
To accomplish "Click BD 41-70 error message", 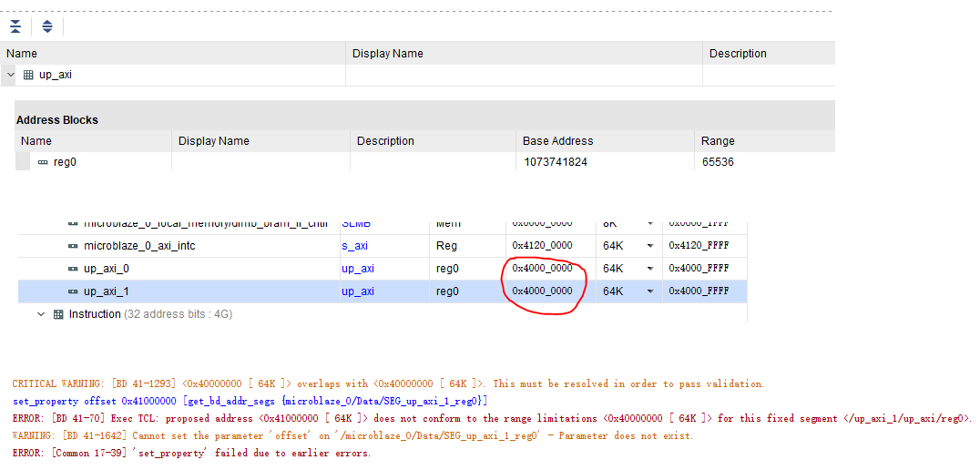I will coord(492,418).
